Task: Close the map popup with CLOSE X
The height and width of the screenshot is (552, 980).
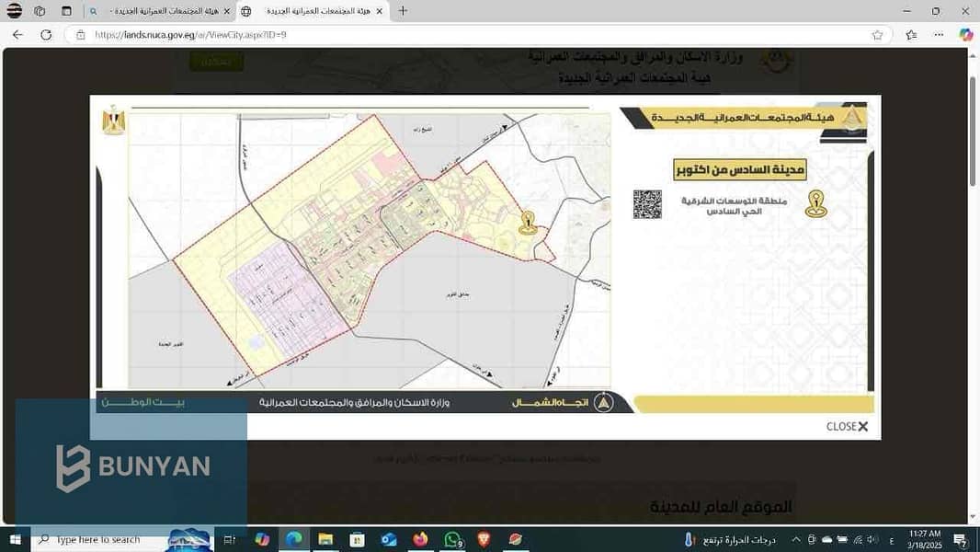Action: [x=847, y=426]
